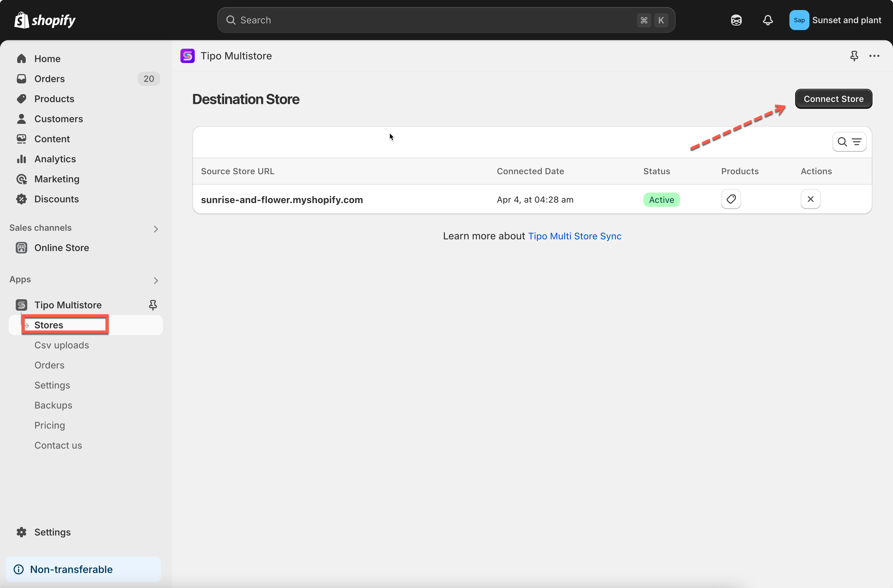Open the Sidekick assistant icon

pyautogui.click(x=736, y=20)
